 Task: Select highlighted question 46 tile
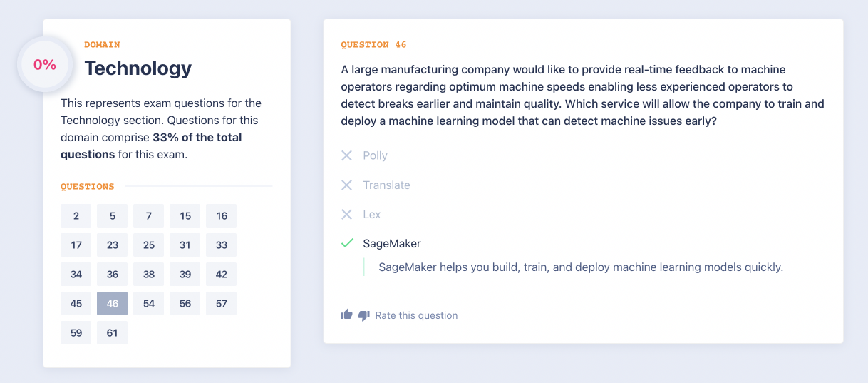(113, 303)
